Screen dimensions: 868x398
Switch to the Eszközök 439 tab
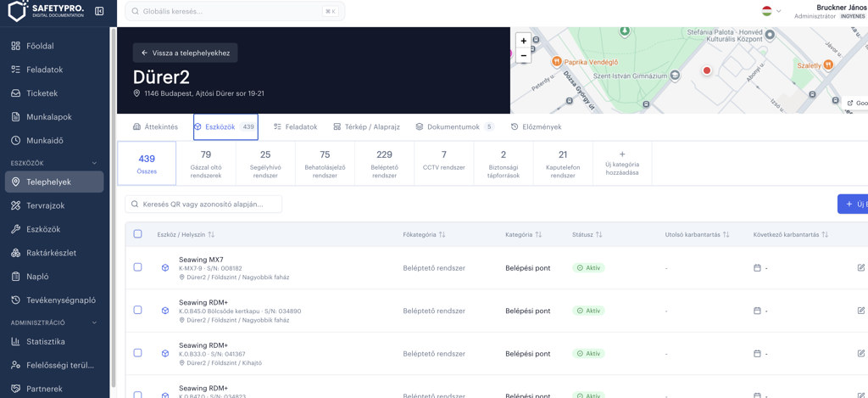(x=225, y=127)
